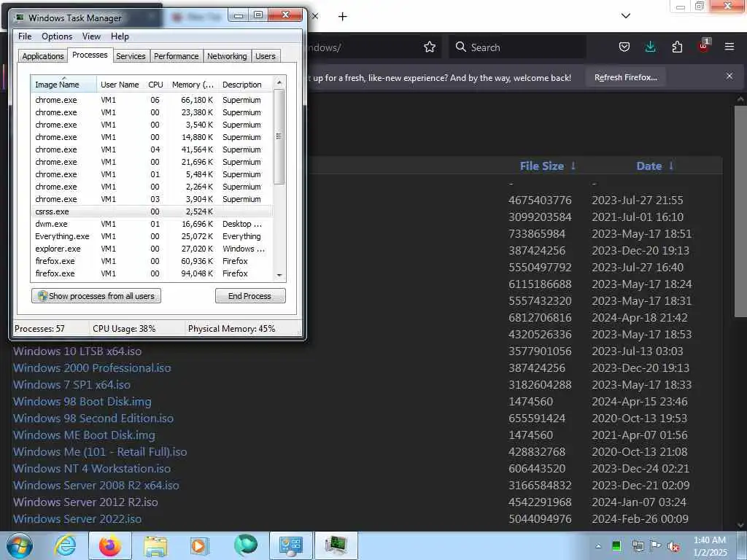Screen dimensions: 747x560
Task: Select chrome.exe row using 66,180 K
Action: coord(152,100)
